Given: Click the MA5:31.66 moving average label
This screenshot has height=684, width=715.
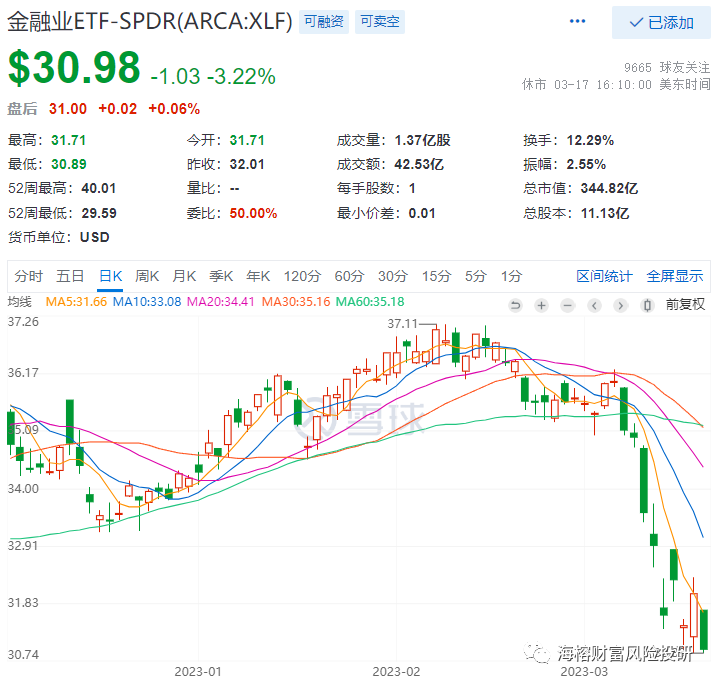Looking at the screenshot, I should tap(76, 302).
